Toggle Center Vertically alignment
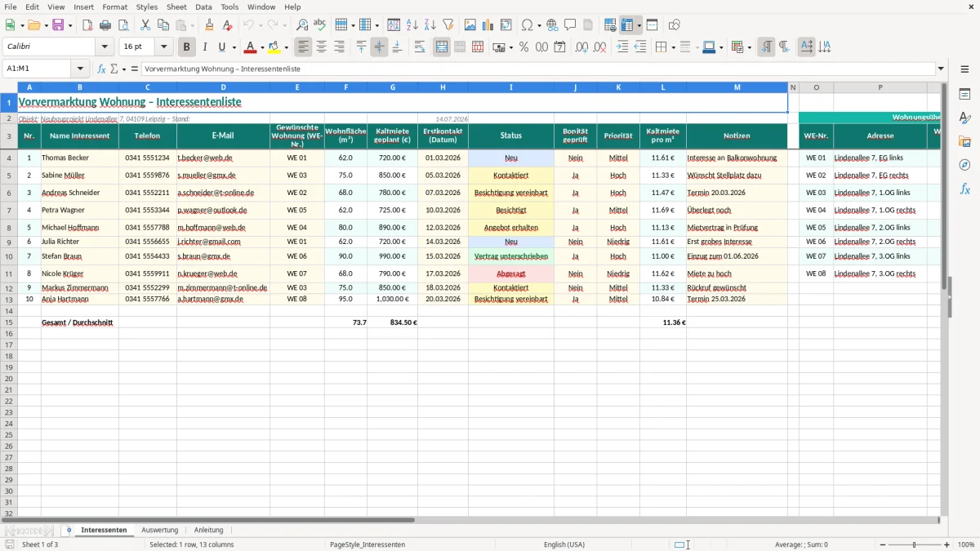The width and height of the screenshot is (980, 551). [x=379, y=47]
